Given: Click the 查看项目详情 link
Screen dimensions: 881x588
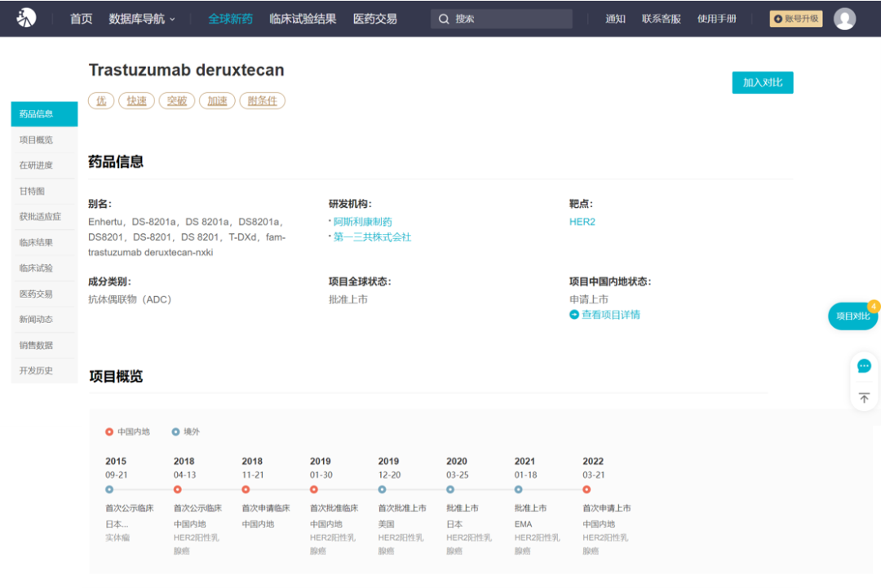Looking at the screenshot, I should 611,315.
